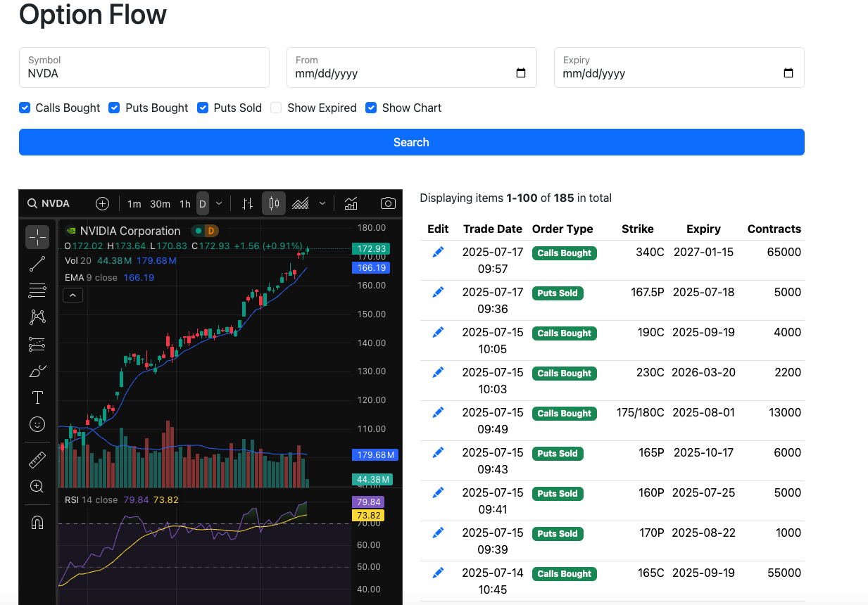Enable the Show Expired checkbox
The width and height of the screenshot is (868, 605).
pos(276,108)
